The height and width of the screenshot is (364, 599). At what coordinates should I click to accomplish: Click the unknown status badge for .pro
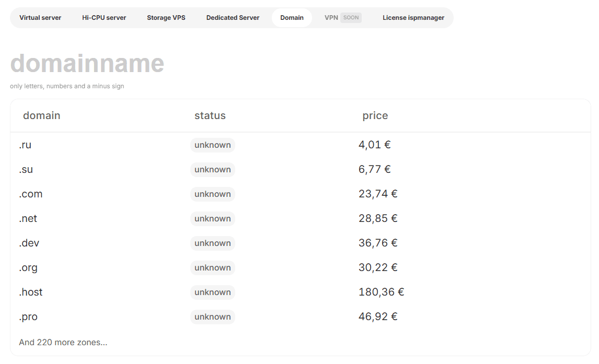point(212,317)
